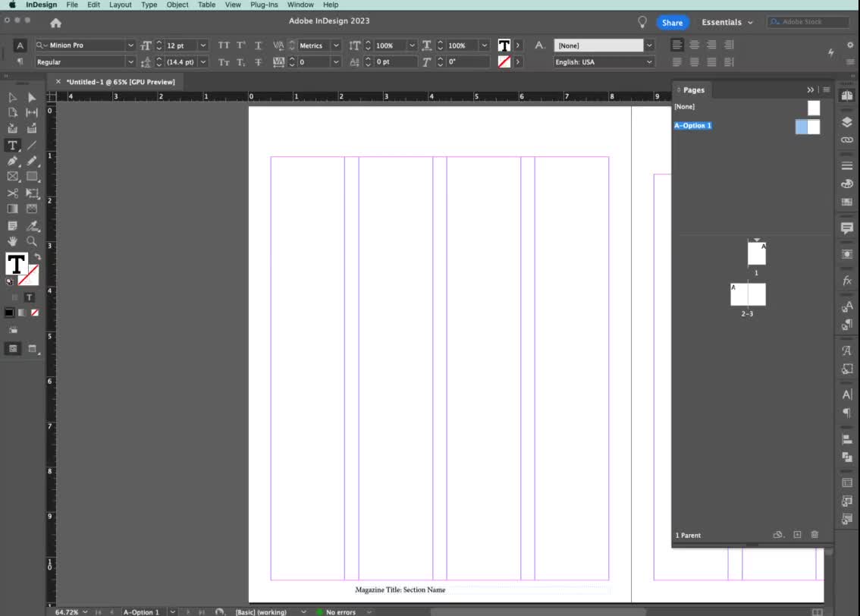The image size is (860, 616).
Task: Apply All Caps formatting
Action: [224, 45]
